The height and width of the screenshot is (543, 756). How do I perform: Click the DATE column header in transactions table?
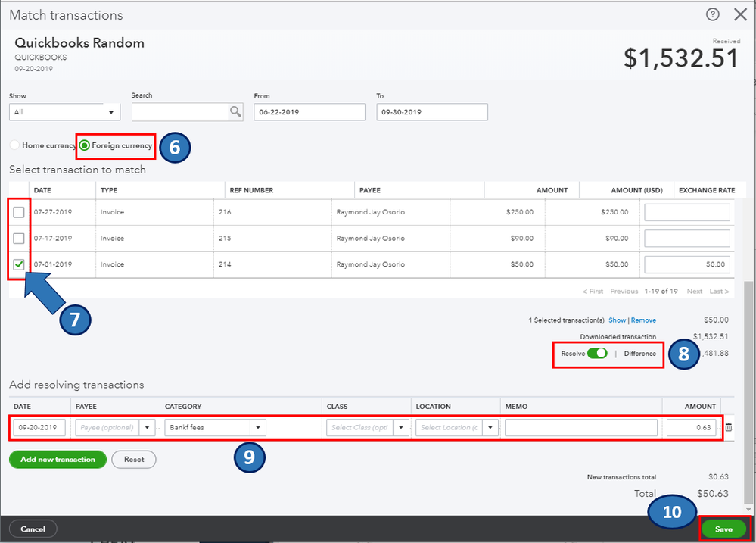point(42,190)
